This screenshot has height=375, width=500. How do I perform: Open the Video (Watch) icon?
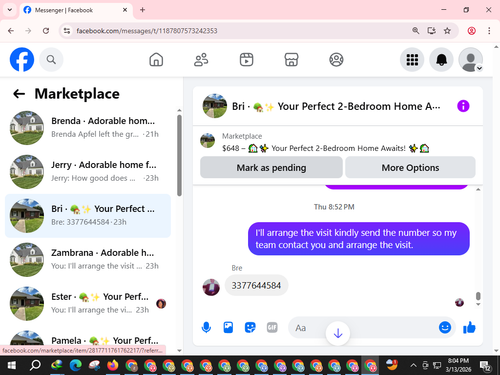tap(246, 60)
